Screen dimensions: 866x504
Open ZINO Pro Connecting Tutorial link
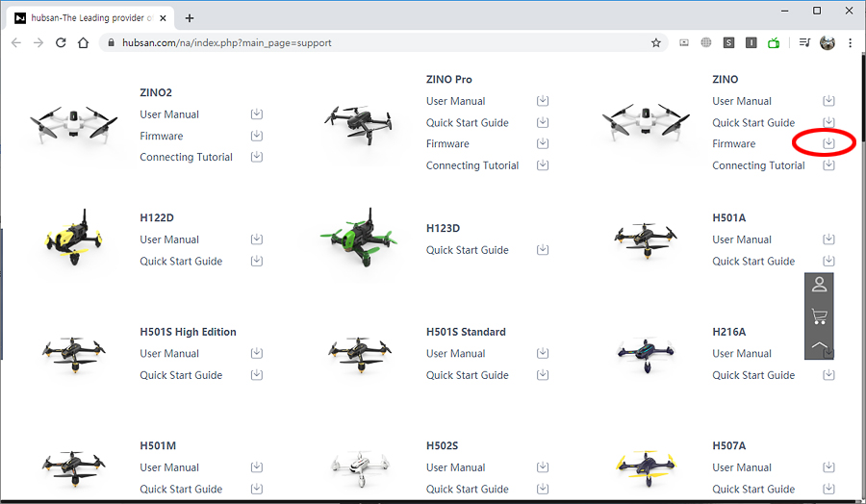(x=472, y=165)
